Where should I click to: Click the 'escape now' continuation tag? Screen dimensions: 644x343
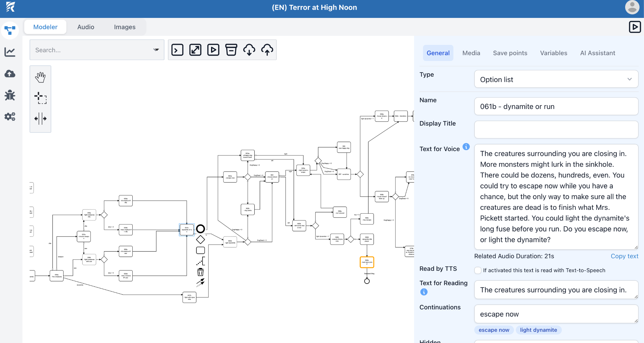[494, 330]
